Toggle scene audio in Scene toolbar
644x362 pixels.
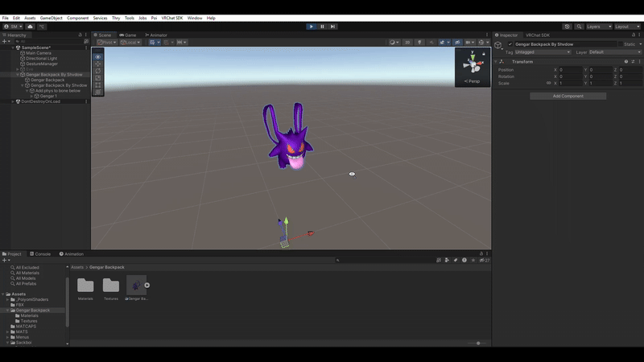click(431, 43)
